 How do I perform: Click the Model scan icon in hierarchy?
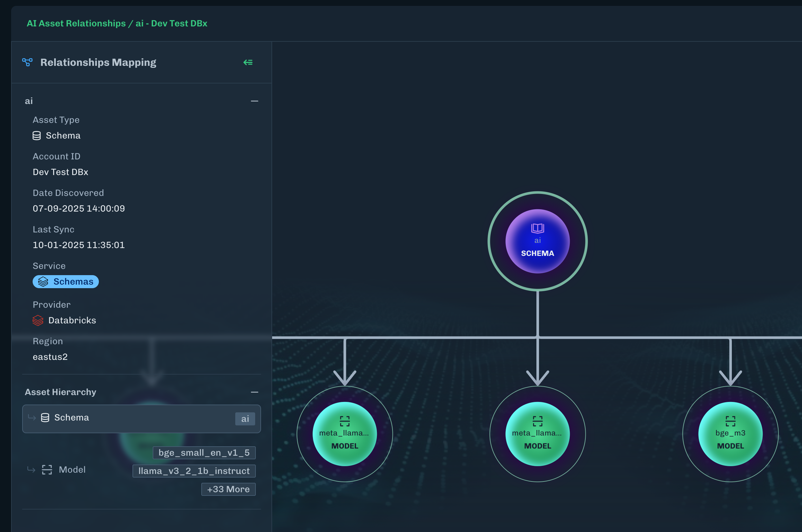point(47,469)
